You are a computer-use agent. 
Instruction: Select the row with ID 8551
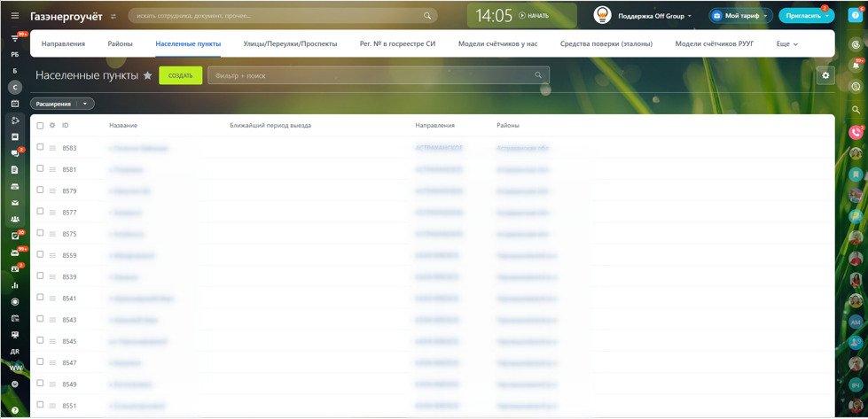point(40,405)
